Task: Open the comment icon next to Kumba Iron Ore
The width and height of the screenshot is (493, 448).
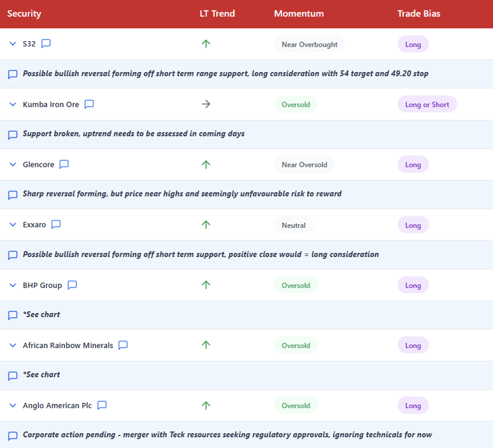Action: pyautogui.click(x=89, y=104)
